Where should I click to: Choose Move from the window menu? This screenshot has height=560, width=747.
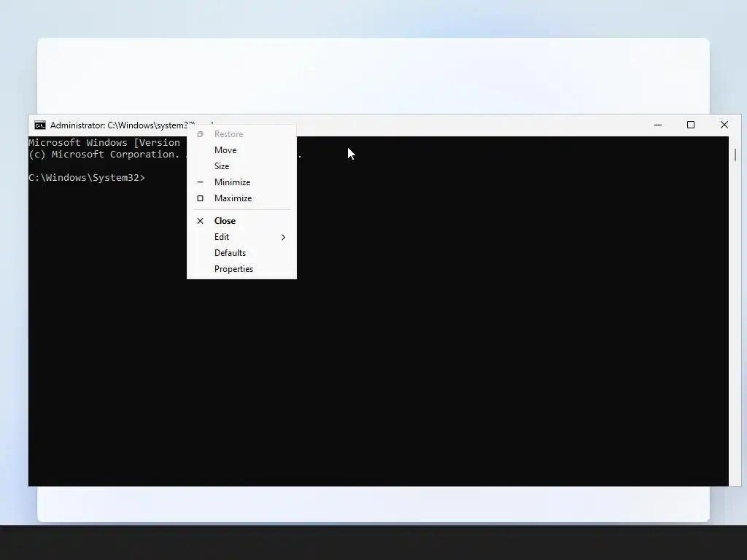[x=241, y=150]
